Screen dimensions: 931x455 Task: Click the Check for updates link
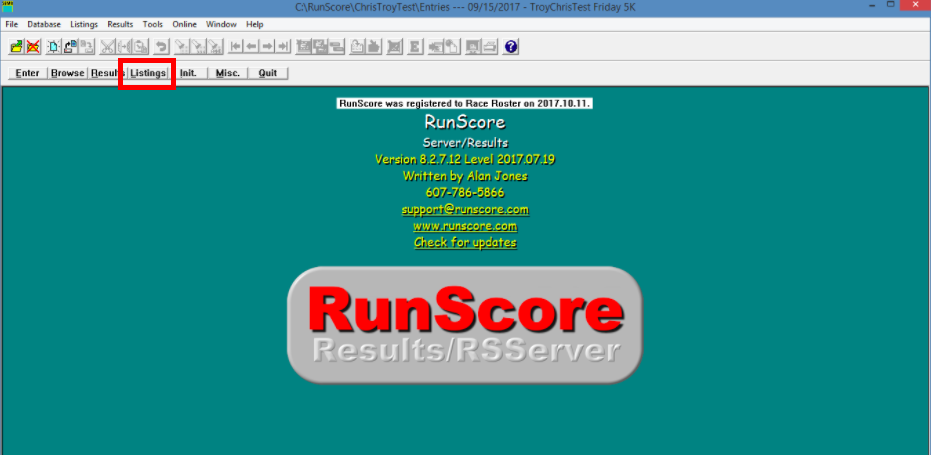[465, 243]
